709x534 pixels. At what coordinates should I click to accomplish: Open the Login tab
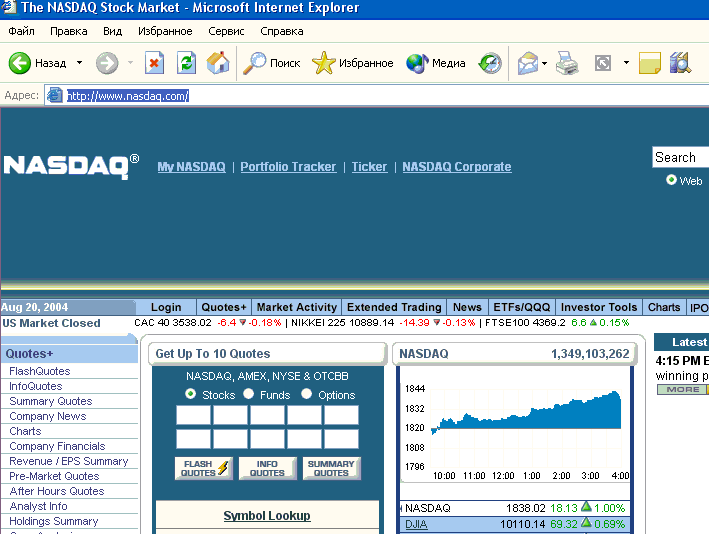[166, 307]
